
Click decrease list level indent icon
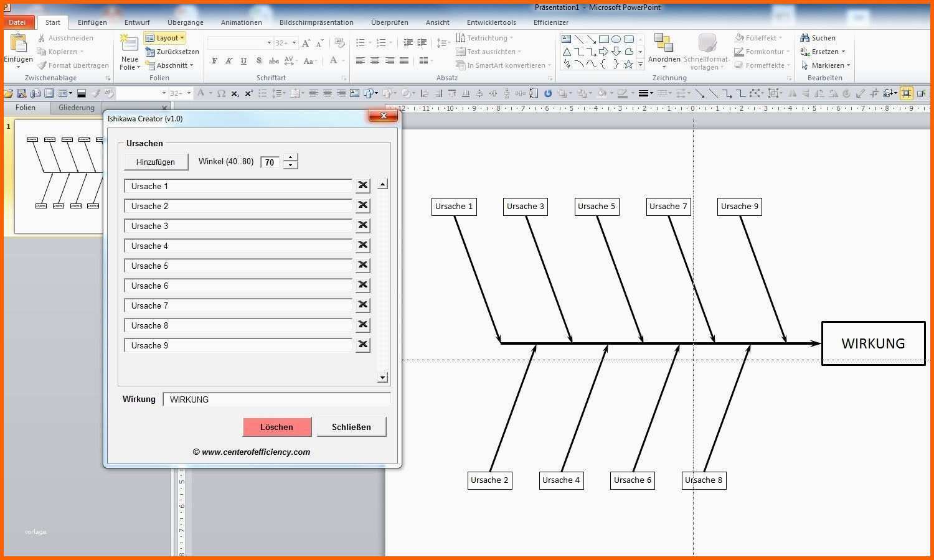click(408, 43)
